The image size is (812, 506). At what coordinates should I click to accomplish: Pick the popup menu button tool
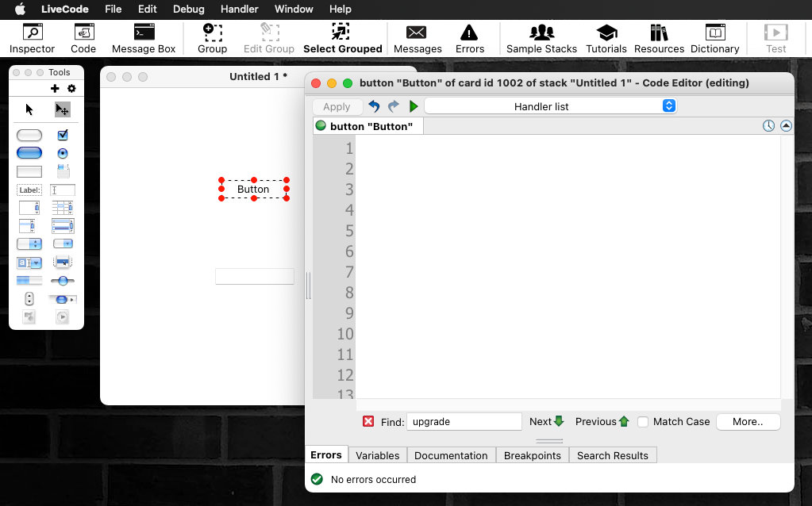tap(63, 263)
